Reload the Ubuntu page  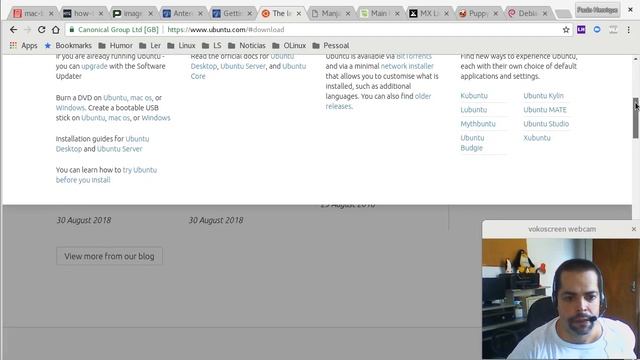41,29
